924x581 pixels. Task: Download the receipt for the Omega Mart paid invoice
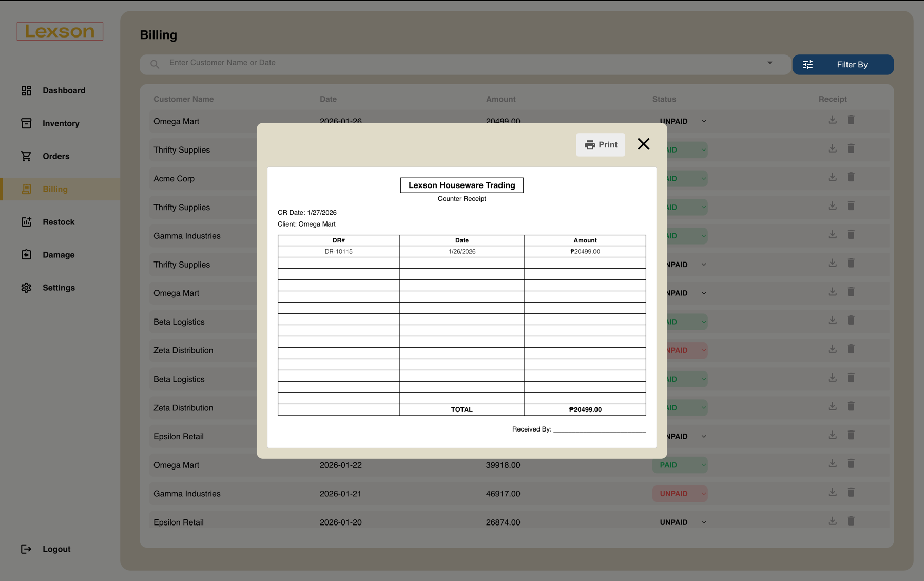tap(832, 463)
